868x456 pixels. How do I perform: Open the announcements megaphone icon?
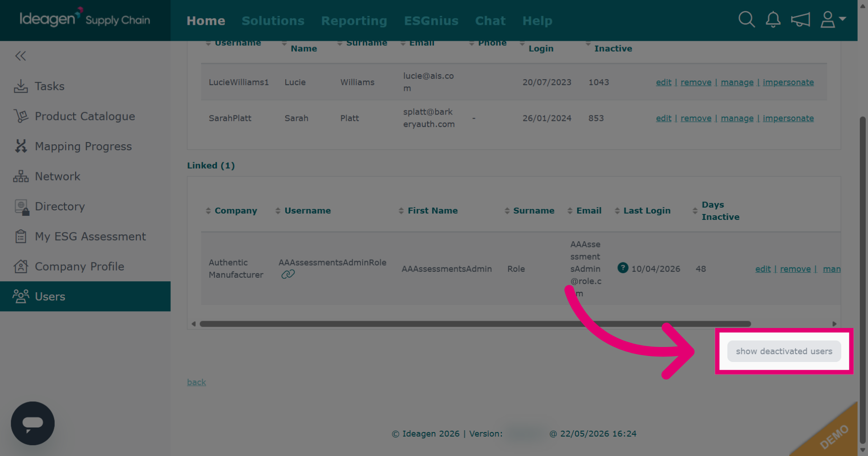800,19
